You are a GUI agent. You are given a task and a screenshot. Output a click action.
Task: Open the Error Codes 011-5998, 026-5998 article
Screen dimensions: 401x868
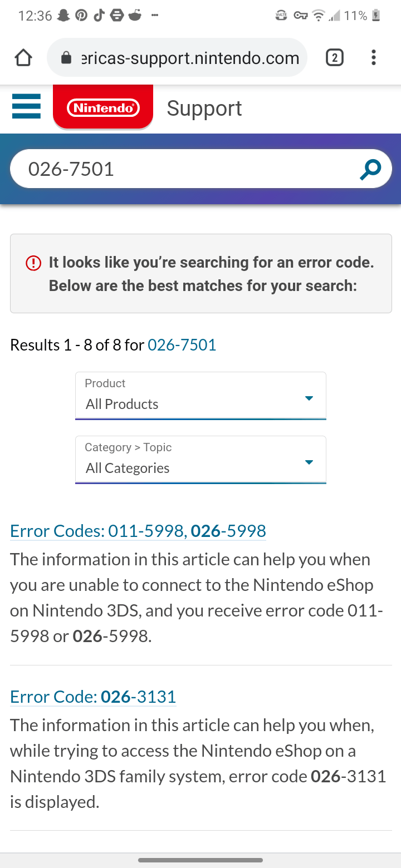coord(138,531)
